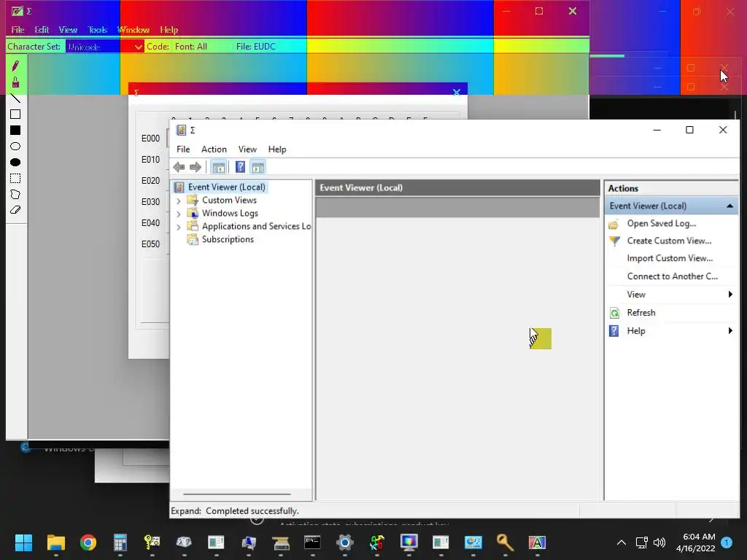Open the volume control in system tray
Image resolution: width=747 pixels, height=560 pixels.
click(659, 542)
